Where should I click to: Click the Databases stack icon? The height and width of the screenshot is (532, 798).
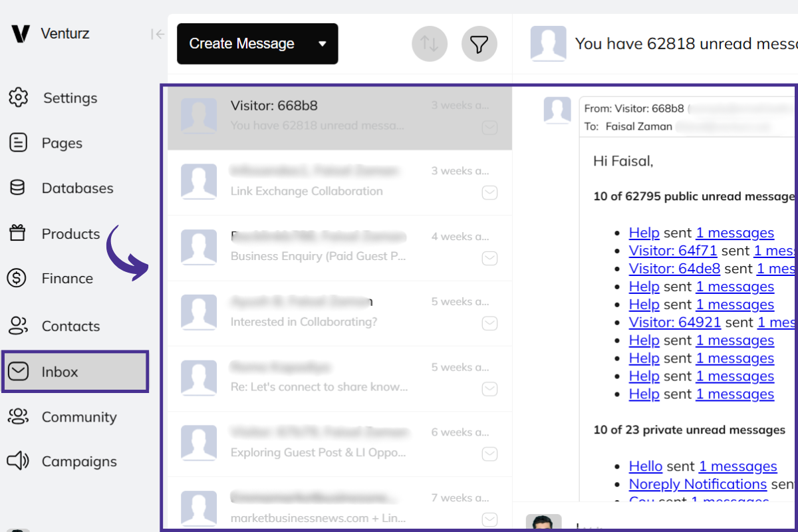tap(18, 188)
